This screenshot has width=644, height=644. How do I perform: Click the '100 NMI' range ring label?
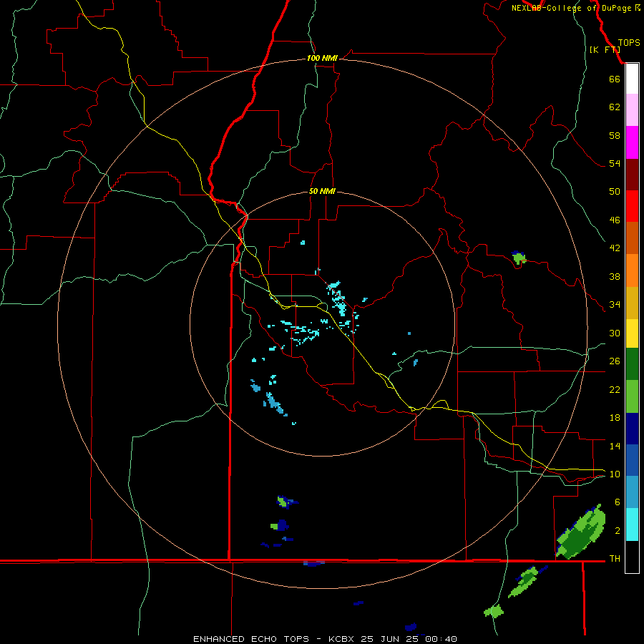coord(322,59)
